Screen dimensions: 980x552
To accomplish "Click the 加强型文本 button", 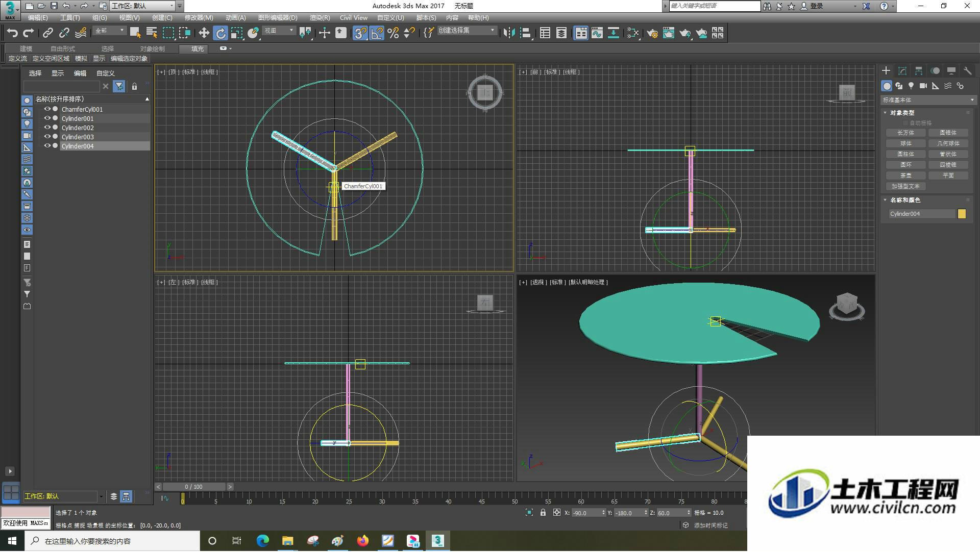I will (906, 186).
